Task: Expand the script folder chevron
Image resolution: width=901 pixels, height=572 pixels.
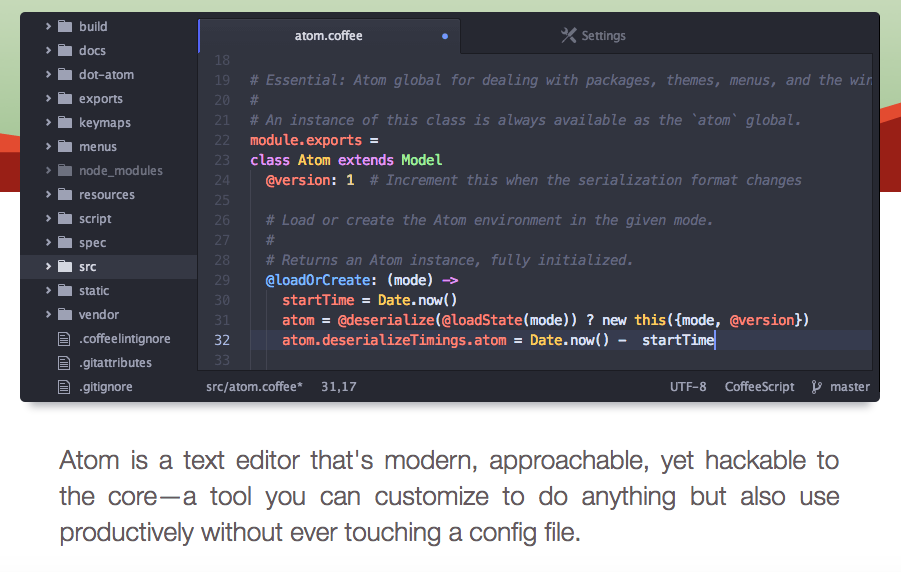Action: 48,218
